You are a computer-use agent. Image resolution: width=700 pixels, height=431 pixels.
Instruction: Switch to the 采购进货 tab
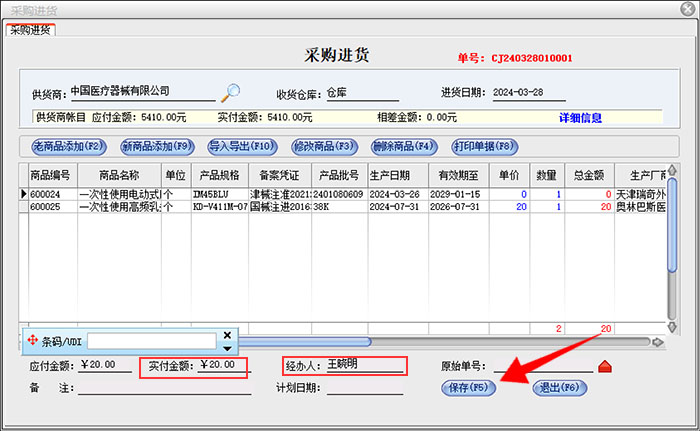[x=31, y=29]
